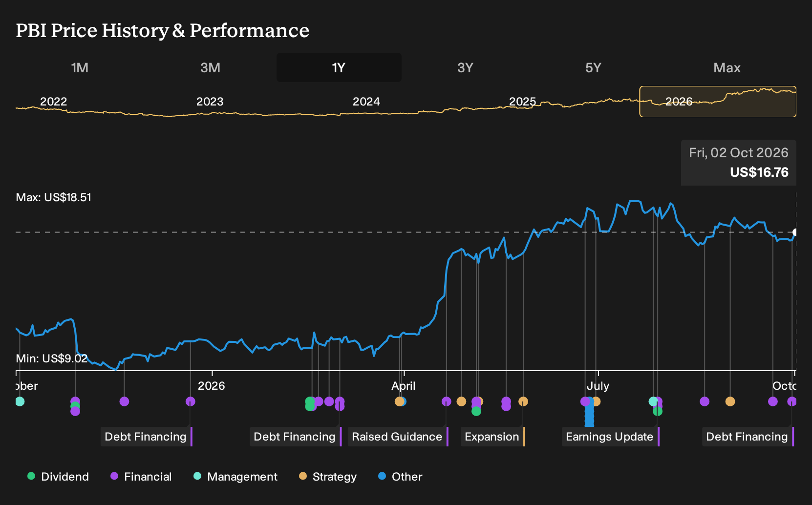This screenshot has width=812, height=505.
Task: Show the Max time range
Action: coord(727,67)
